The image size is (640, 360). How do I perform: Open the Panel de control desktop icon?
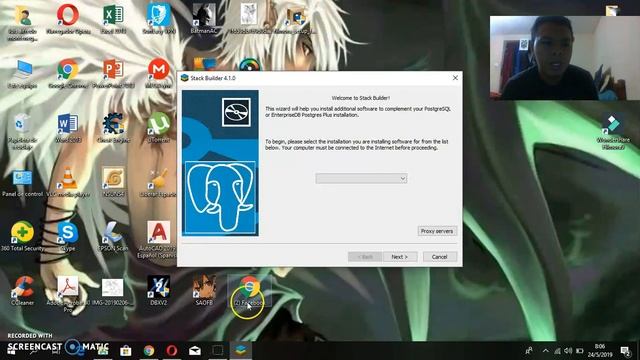(22, 183)
